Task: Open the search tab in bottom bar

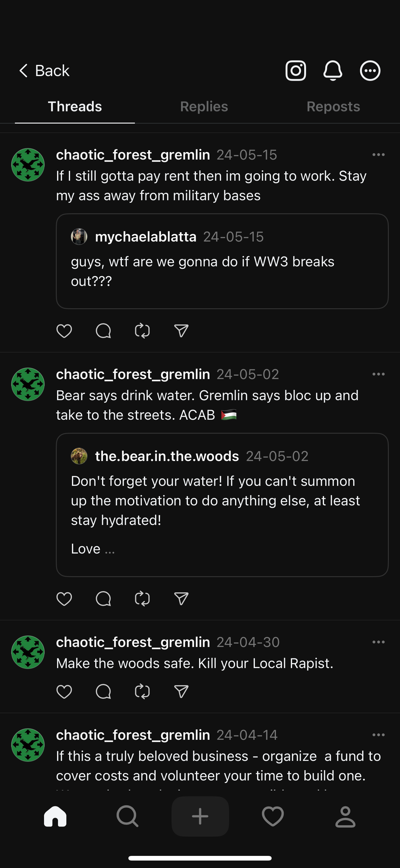Action: click(127, 816)
